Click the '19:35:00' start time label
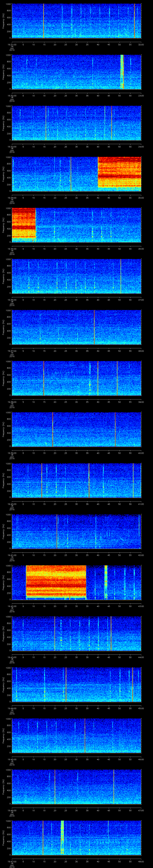153x868 pixels. pos(12,249)
